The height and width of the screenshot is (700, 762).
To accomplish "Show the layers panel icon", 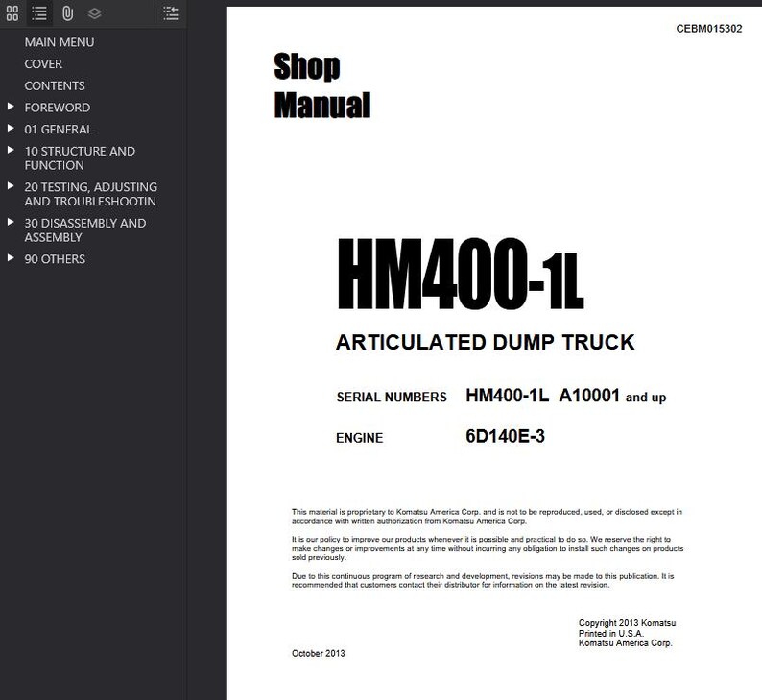I will click(94, 13).
